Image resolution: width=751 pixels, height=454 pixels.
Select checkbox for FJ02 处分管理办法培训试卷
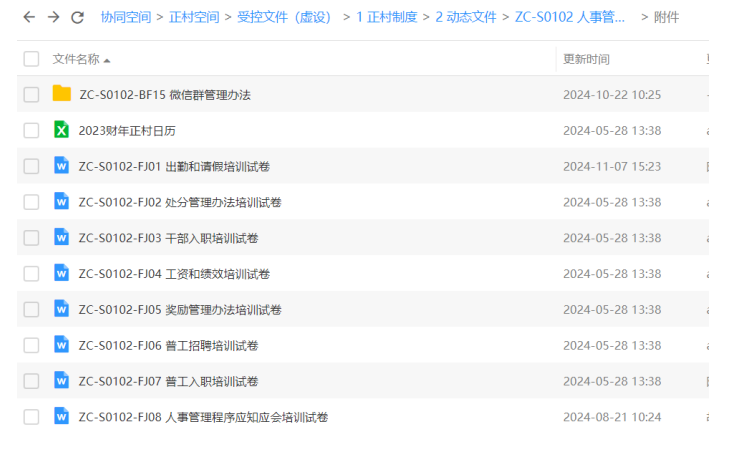point(31,202)
